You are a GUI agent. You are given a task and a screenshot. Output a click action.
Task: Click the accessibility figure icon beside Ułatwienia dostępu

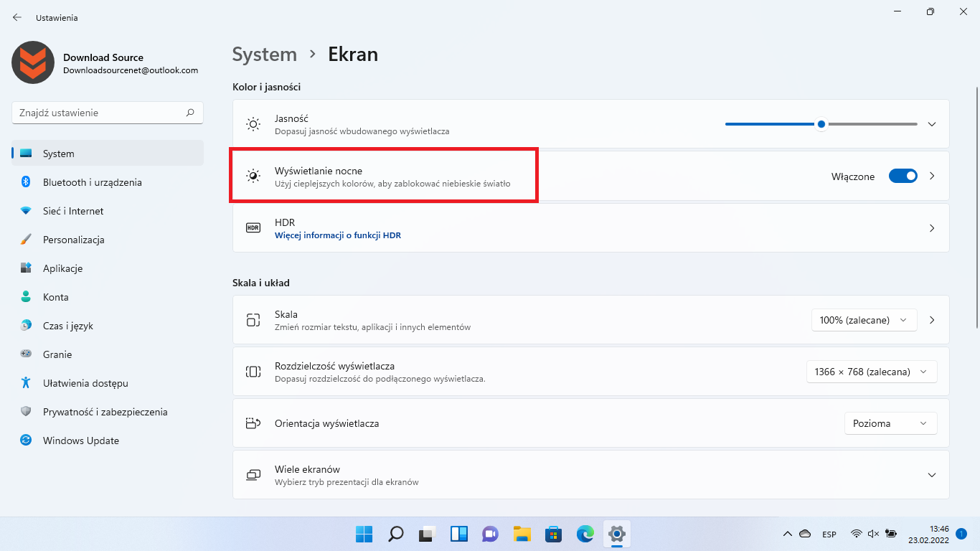click(26, 383)
